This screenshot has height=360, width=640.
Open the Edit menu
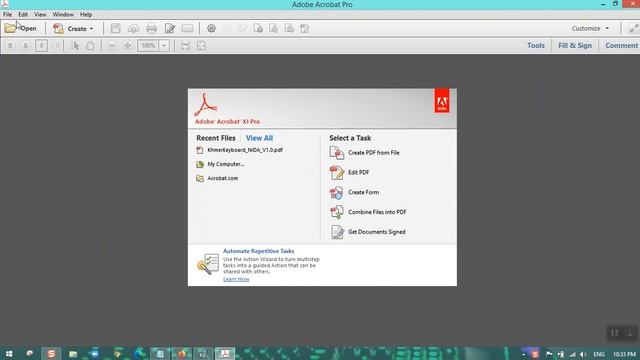pos(23,14)
